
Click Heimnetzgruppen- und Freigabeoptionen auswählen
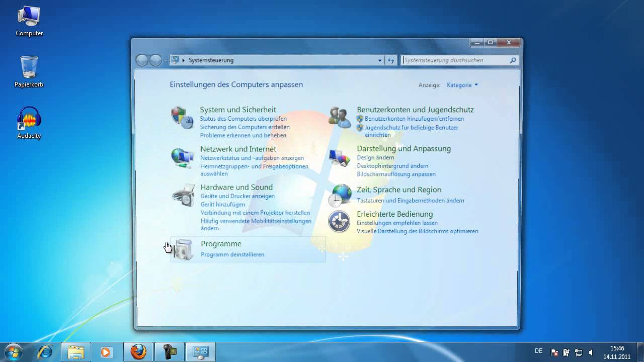coord(254,170)
